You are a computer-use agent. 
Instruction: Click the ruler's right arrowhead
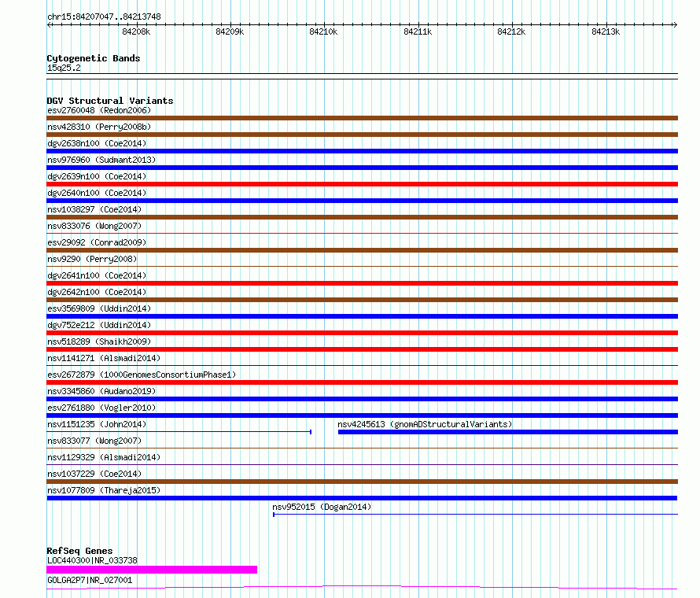[x=676, y=25]
